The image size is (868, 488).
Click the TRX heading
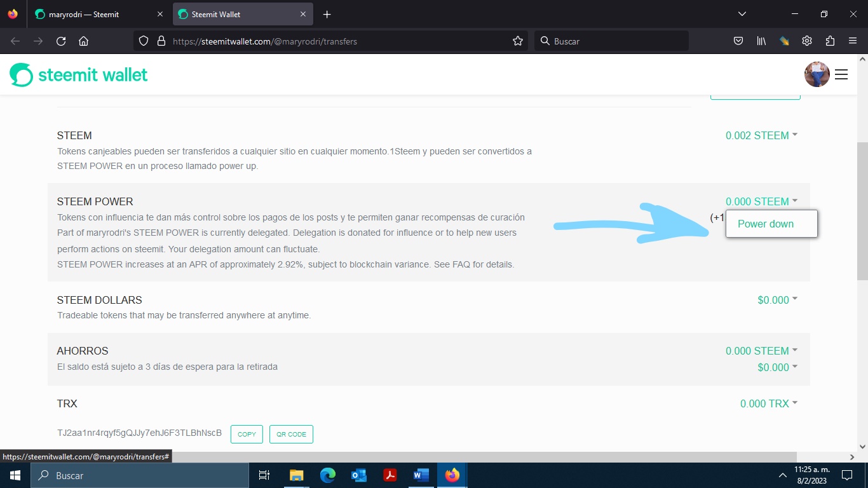[x=67, y=403]
